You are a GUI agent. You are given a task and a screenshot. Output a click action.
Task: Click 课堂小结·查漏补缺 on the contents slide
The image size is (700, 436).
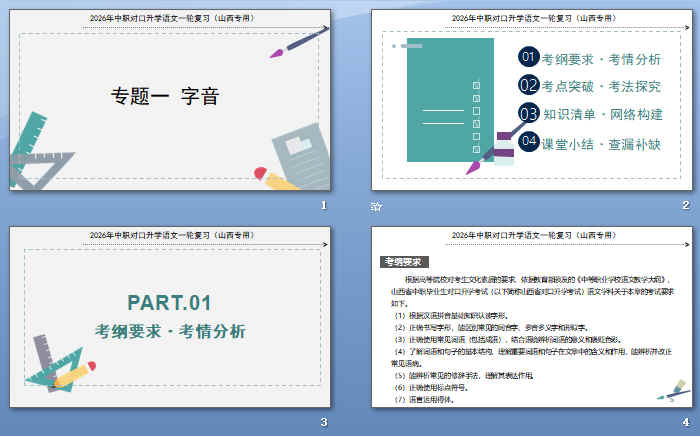click(x=601, y=144)
